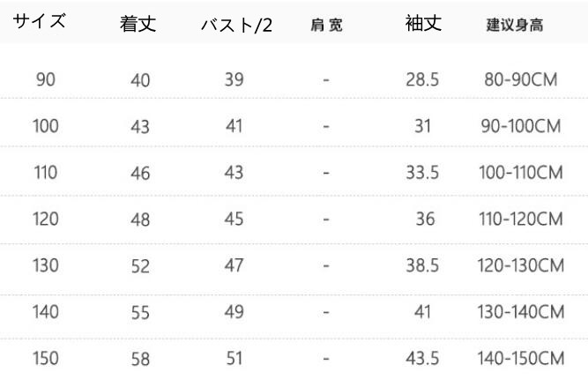Click the 140-150CM height range
The image size is (588, 380).
click(x=521, y=358)
